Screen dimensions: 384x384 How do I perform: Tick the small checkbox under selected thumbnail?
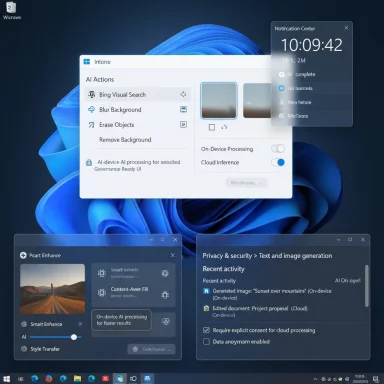(212, 127)
